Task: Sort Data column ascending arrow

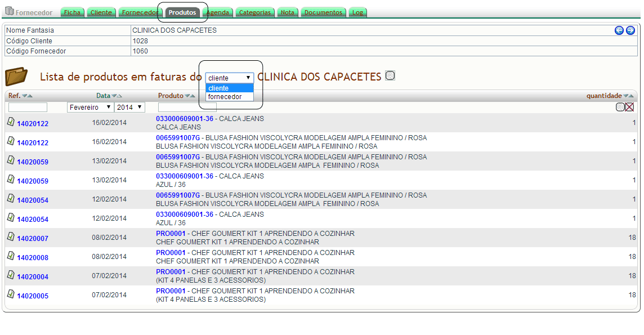Action: [x=119, y=96]
